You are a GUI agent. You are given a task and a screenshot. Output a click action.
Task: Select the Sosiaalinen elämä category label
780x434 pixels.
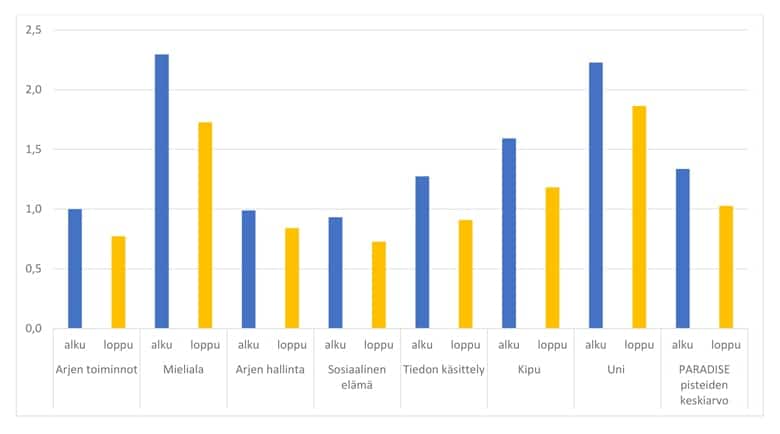pyautogui.click(x=357, y=375)
